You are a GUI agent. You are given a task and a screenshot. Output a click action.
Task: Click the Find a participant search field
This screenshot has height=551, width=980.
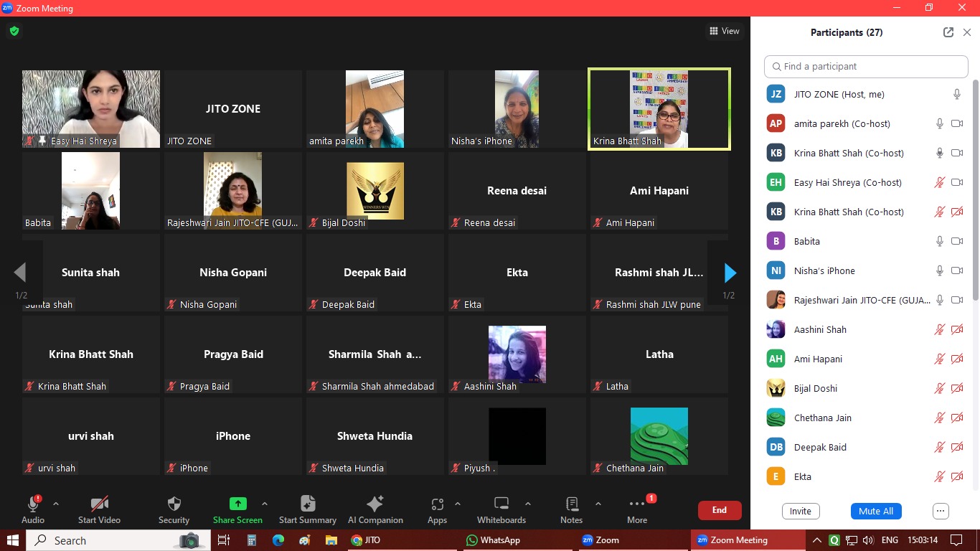click(866, 67)
